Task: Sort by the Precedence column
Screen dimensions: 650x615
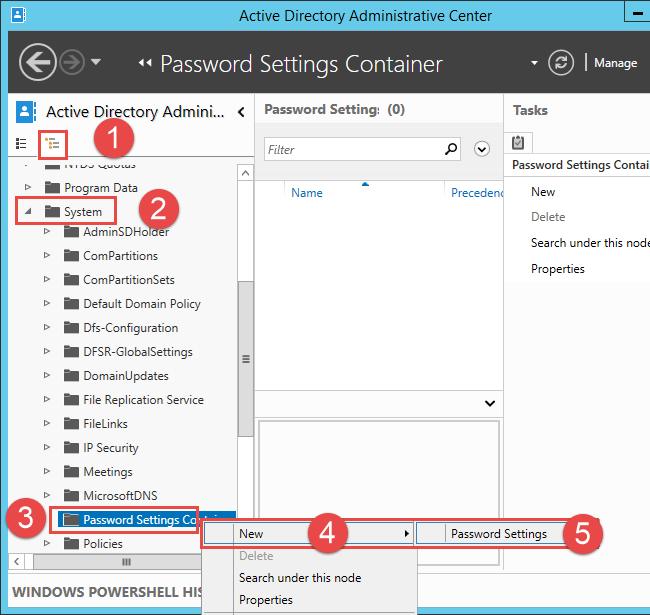Action: pyautogui.click(x=477, y=193)
